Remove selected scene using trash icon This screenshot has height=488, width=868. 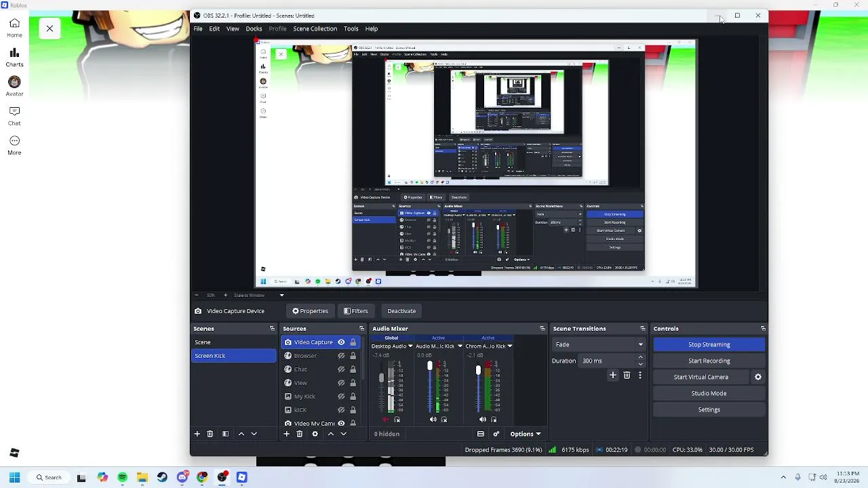pos(210,434)
